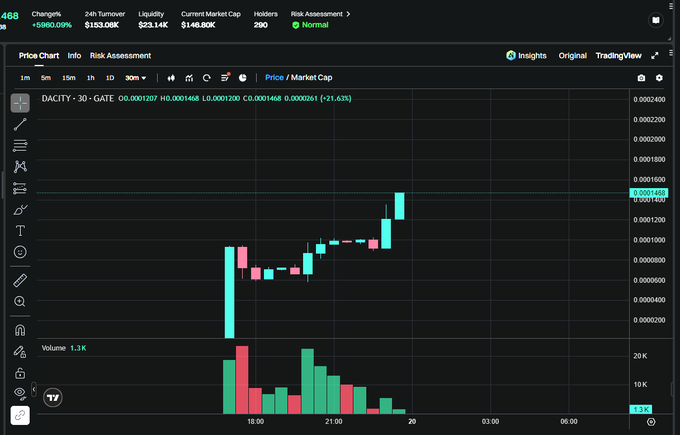Open the Risk Assessment tab

(120, 56)
